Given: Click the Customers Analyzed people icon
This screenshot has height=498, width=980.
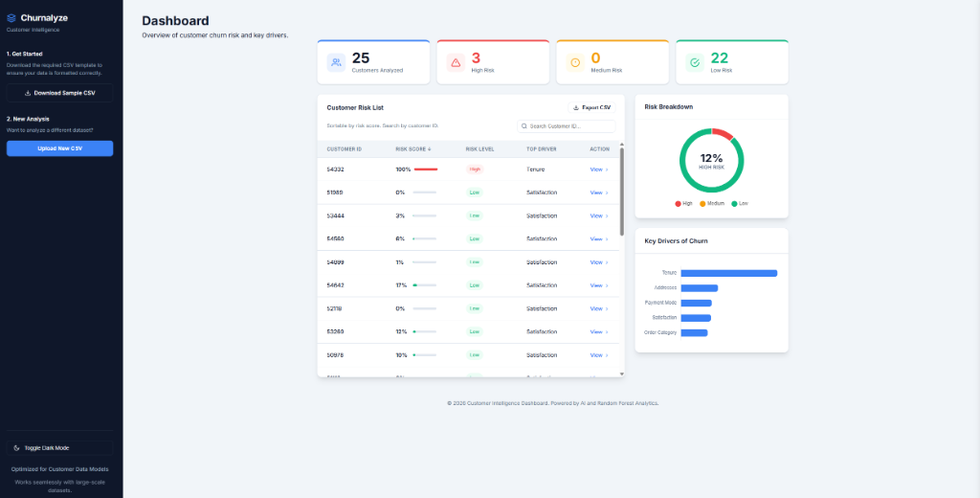Looking at the screenshot, I should point(336,62).
